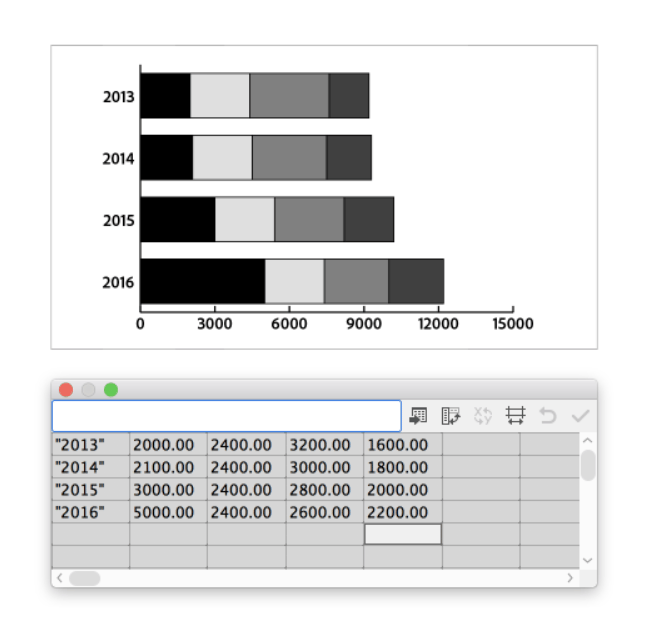Click the Import Data icon
The width and height of the screenshot is (658, 629).
point(419,415)
